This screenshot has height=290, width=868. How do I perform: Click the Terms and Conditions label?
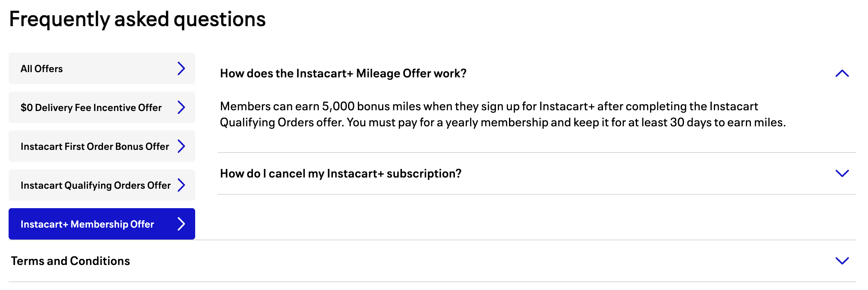(70, 261)
